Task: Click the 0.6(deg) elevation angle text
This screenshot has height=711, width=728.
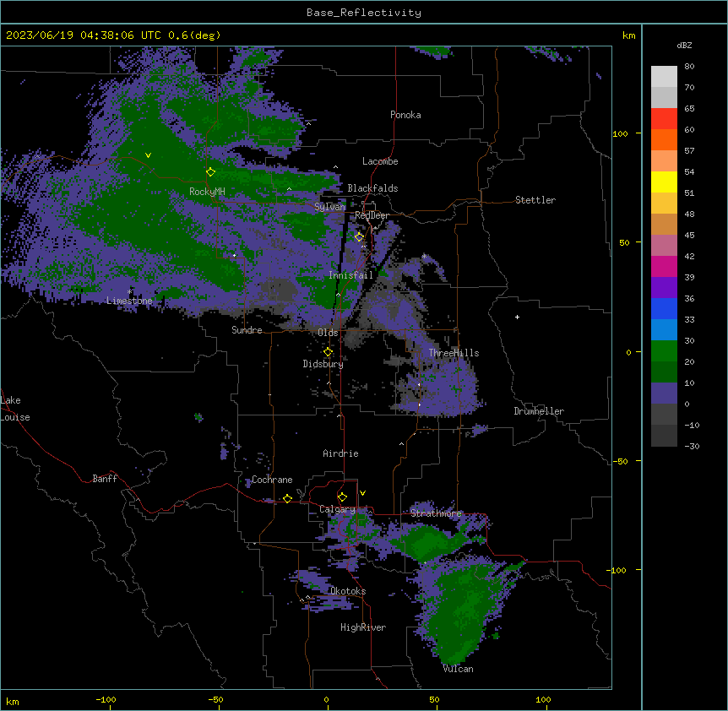Action: 194,35
